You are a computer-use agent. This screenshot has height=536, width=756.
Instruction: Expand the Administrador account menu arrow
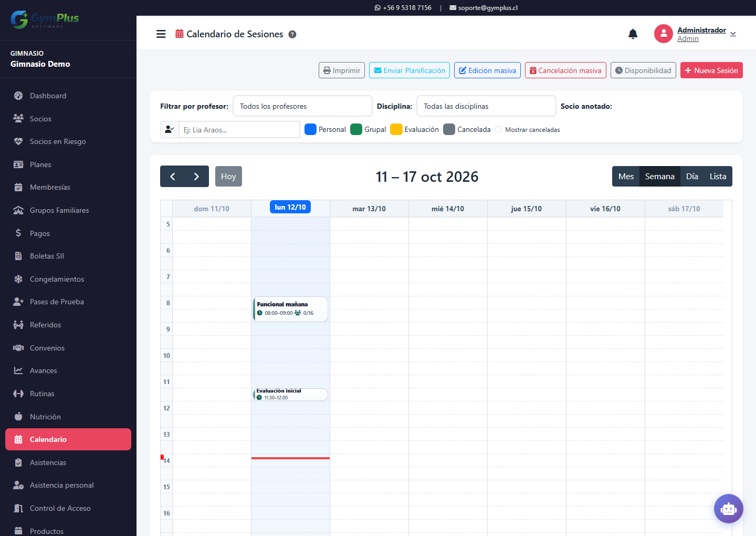(x=733, y=34)
